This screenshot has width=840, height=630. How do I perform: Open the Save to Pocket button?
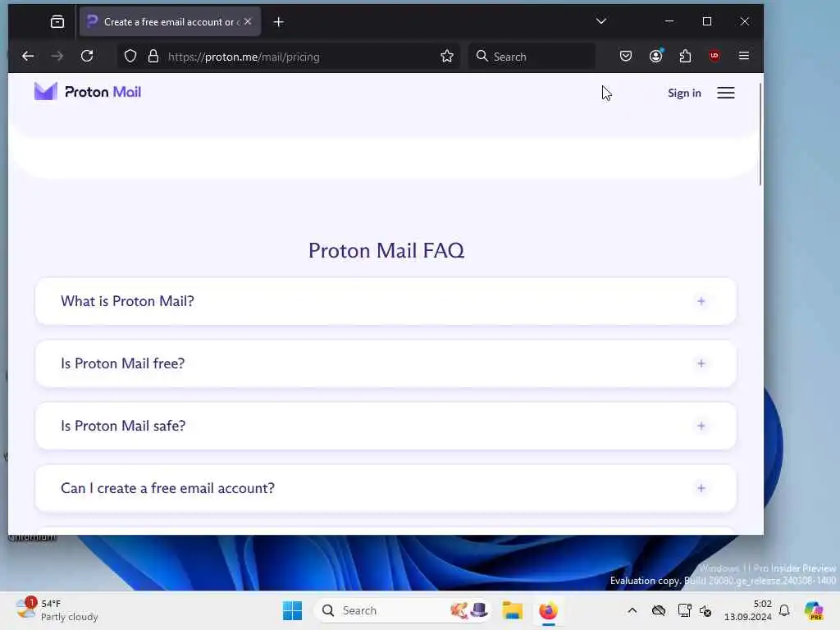pyautogui.click(x=626, y=56)
